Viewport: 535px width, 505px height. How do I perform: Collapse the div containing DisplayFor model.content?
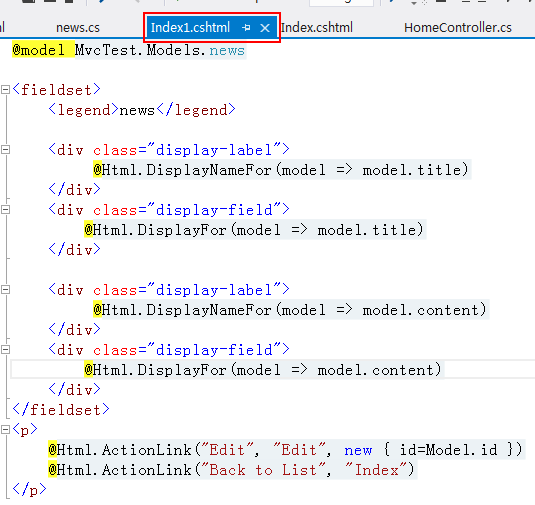[x=5, y=349]
